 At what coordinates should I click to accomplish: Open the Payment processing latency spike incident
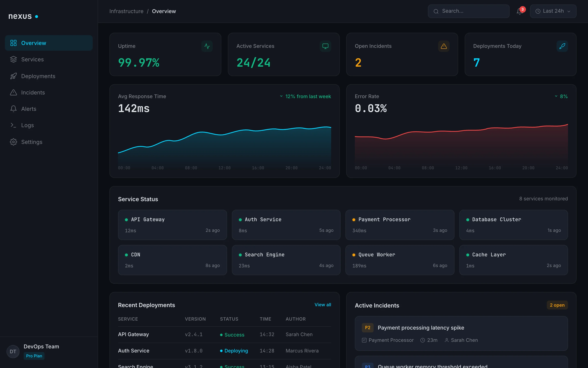click(x=461, y=333)
